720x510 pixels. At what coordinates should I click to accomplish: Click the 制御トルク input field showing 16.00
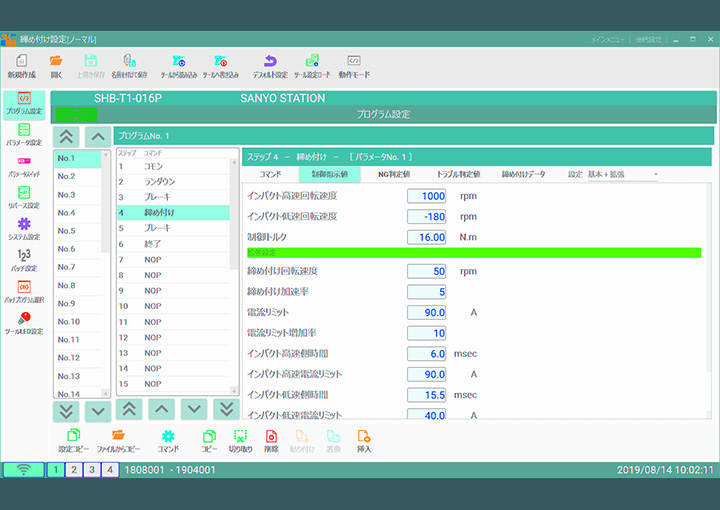coord(427,237)
